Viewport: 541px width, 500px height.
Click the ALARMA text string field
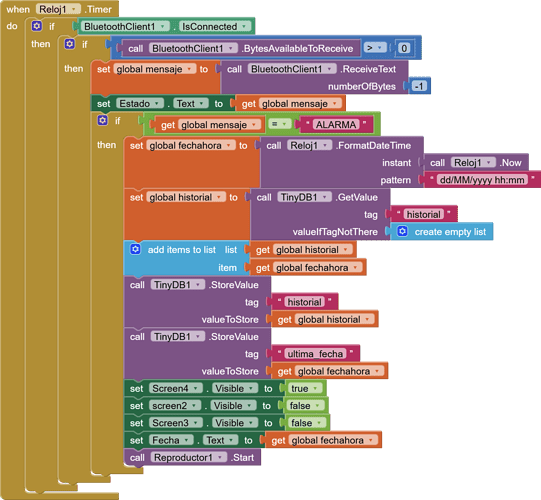[335, 125]
